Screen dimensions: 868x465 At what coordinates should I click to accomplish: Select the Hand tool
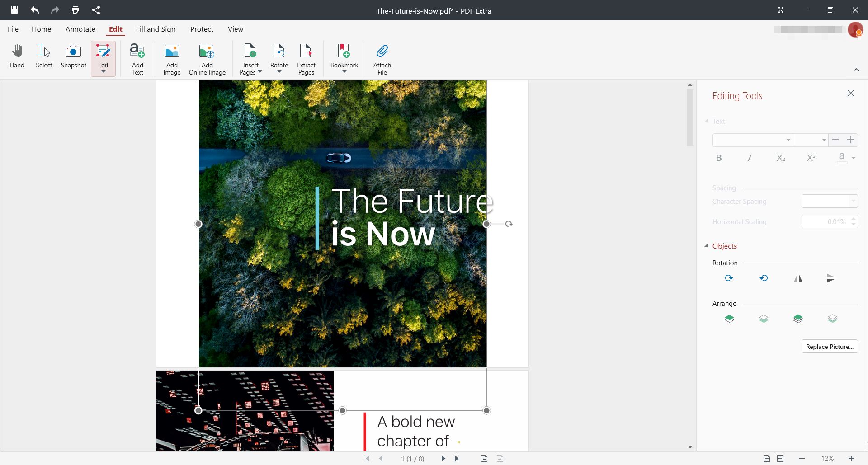(x=17, y=56)
